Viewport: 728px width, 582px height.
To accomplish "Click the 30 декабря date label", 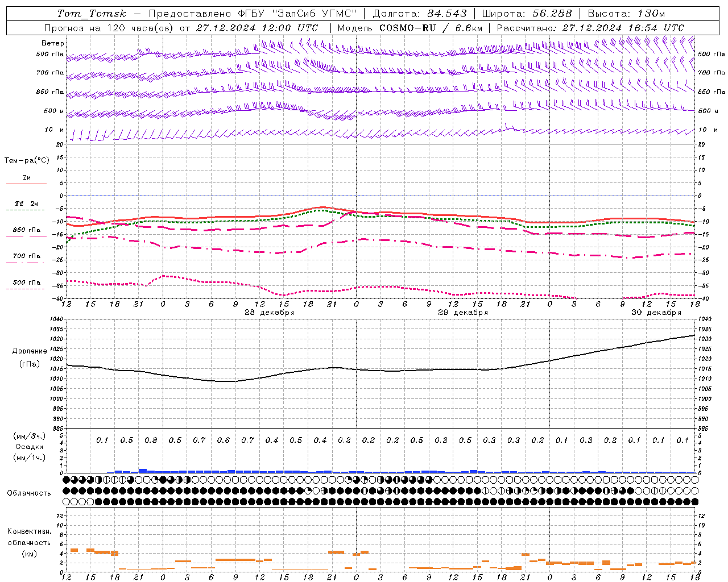I will point(656,313).
